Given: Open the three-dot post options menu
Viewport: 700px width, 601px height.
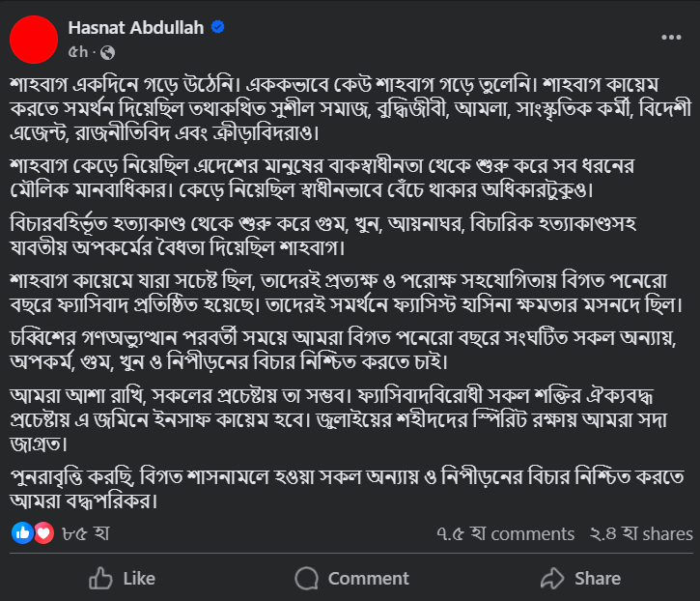Looking at the screenshot, I should click(x=671, y=38).
